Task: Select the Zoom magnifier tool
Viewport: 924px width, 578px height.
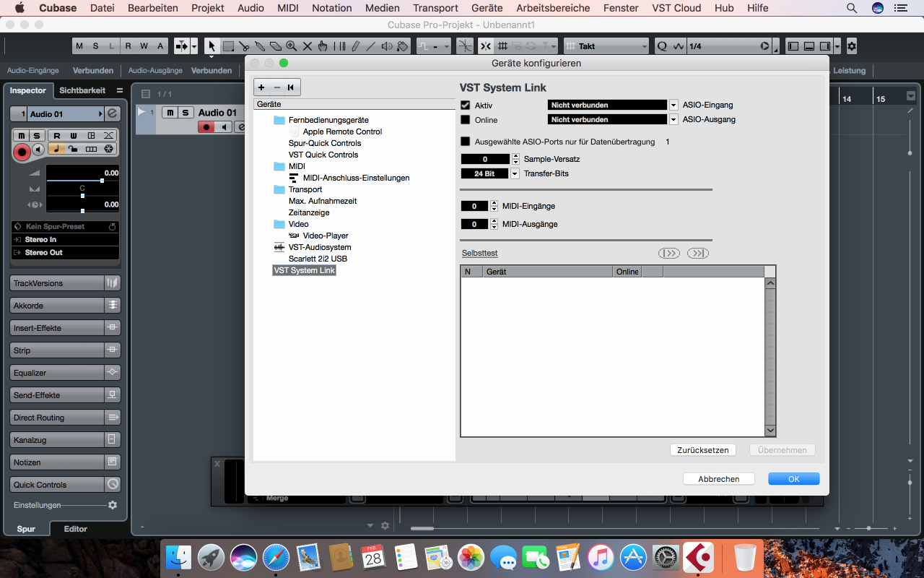Action: click(292, 46)
